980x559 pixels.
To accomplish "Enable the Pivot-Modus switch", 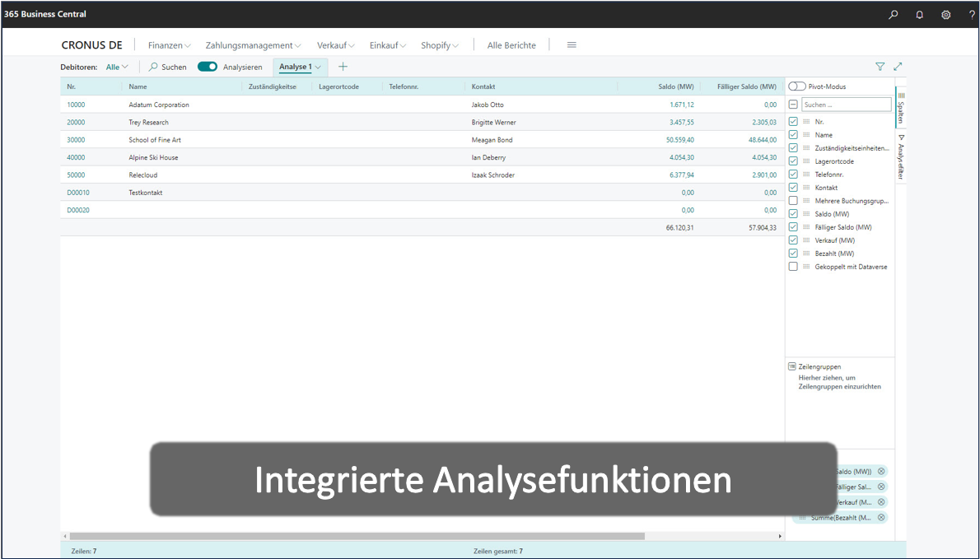I will [797, 86].
